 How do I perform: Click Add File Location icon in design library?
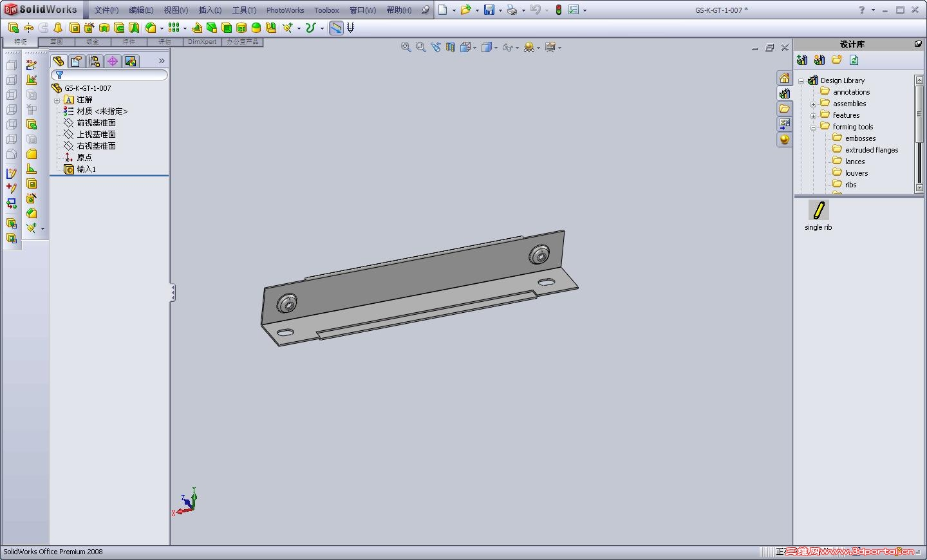pyautogui.click(x=819, y=60)
